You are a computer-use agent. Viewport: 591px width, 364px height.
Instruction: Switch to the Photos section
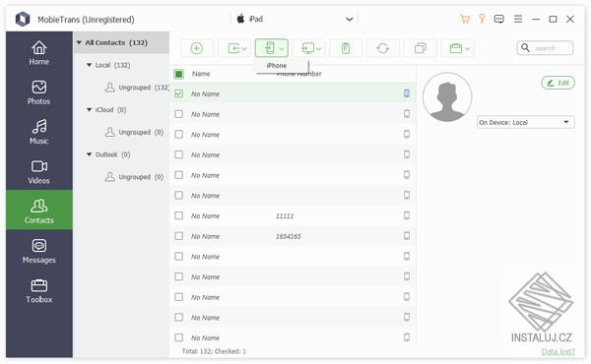38,92
